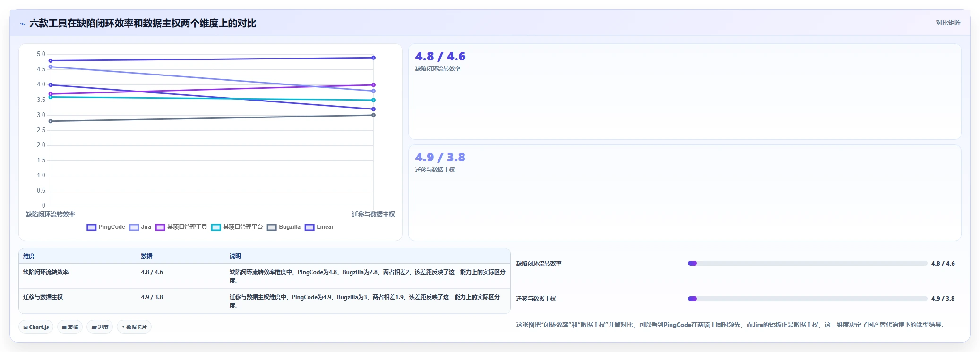The image size is (980, 352).
Task: Click the 5.0 y-axis tick label
Action: (x=41, y=54)
